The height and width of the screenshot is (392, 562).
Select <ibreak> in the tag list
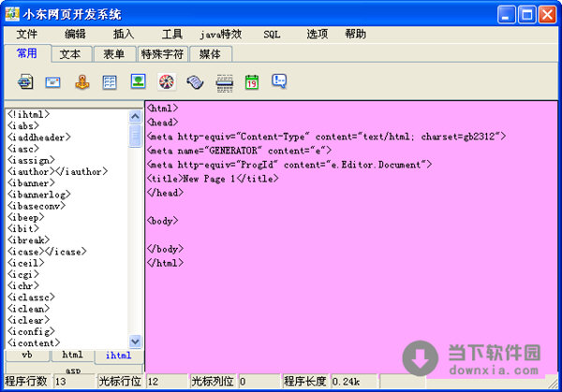pos(29,240)
